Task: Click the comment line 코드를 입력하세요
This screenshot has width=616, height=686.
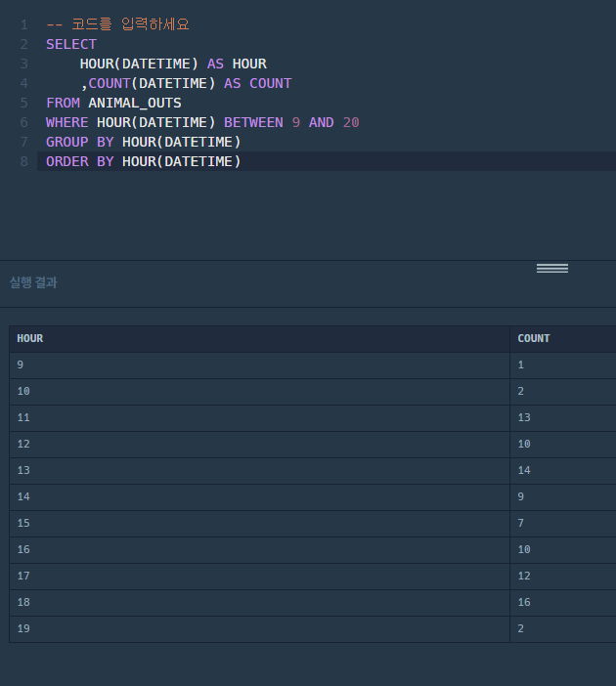Action: click(x=117, y=24)
